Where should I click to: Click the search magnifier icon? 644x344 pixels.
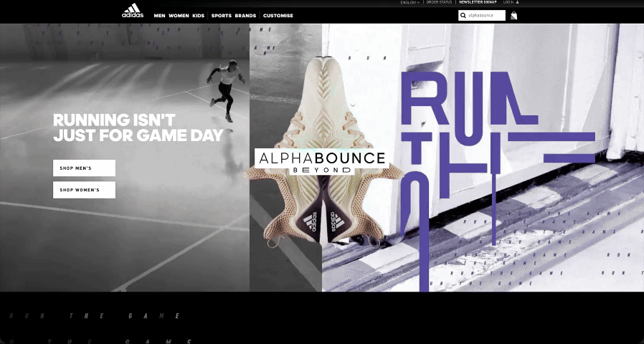(463, 16)
